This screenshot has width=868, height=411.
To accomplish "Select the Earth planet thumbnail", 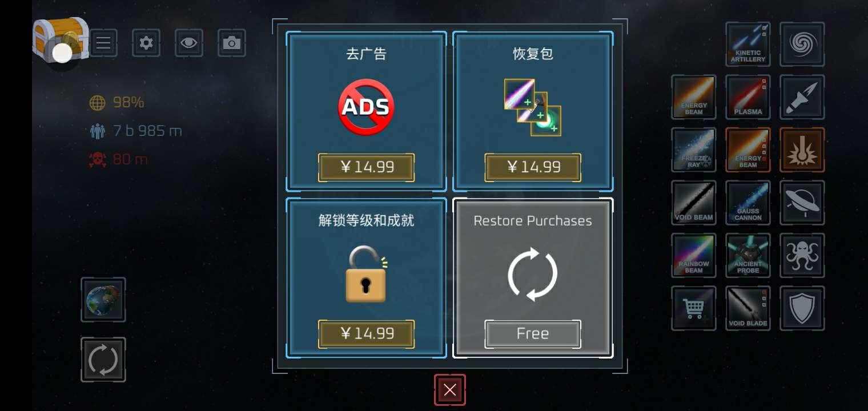I will [x=103, y=300].
